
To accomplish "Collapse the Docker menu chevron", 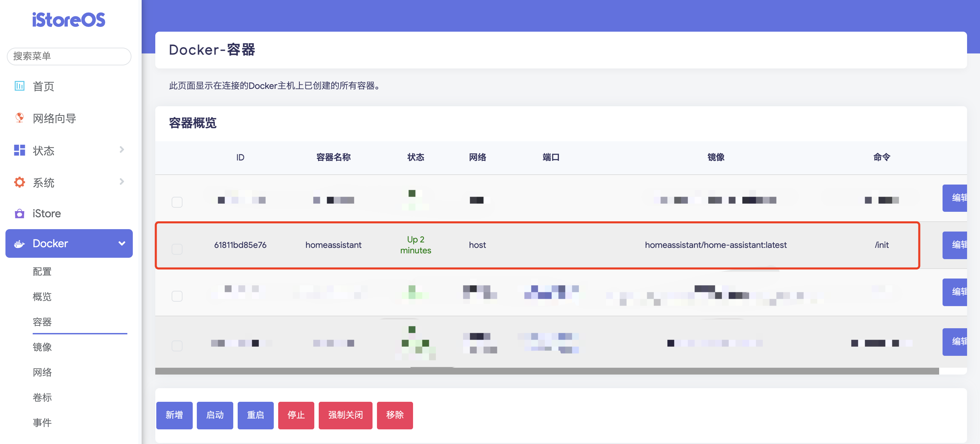I will coord(122,243).
